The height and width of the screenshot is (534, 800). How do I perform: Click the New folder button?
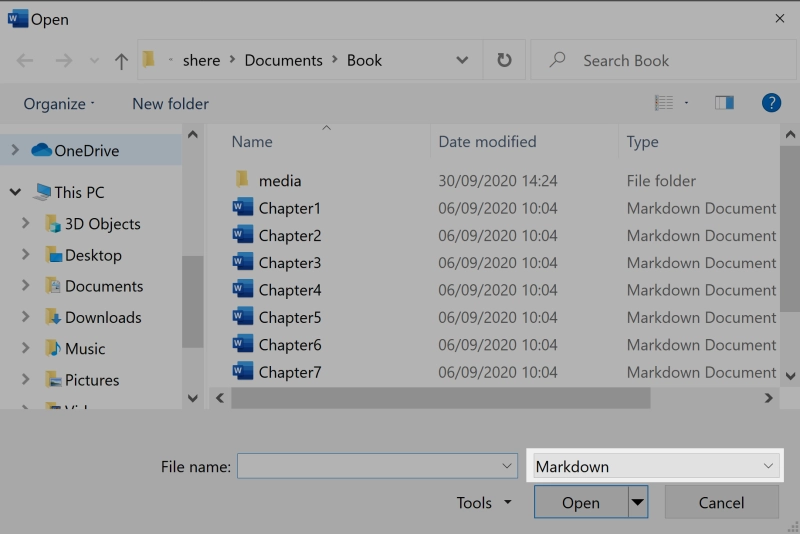click(x=170, y=104)
